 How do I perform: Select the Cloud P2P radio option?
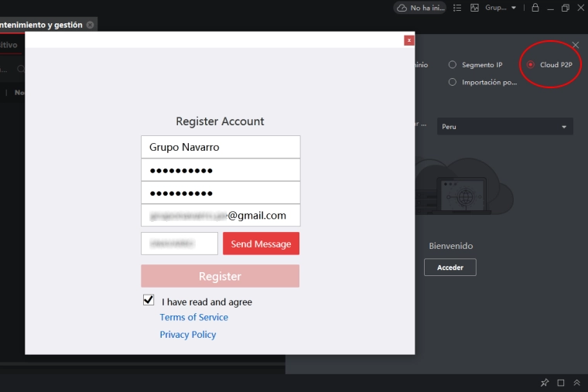530,65
